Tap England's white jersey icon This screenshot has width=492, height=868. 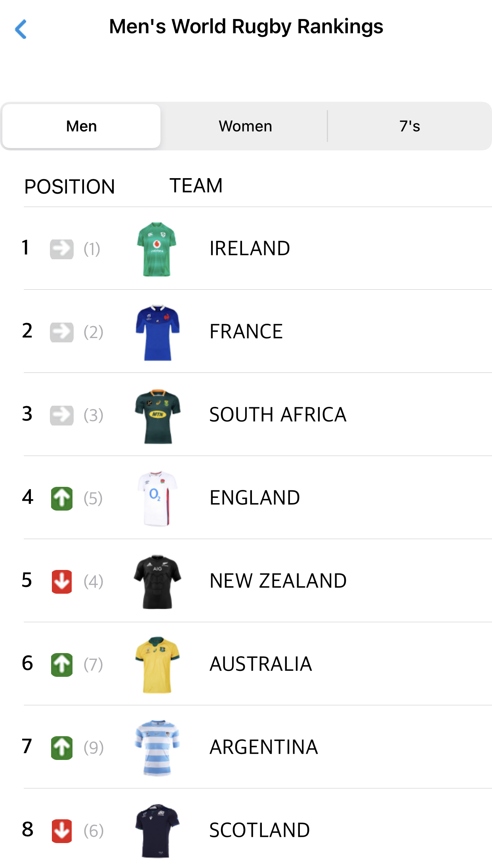coord(158,499)
